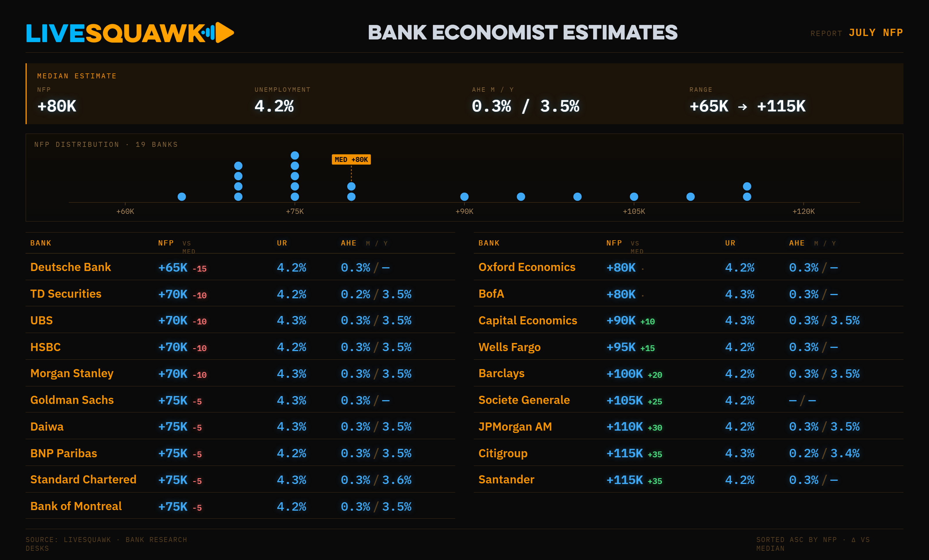Select the +120K axis tick label
This screenshot has width=929, height=560.
804,212
